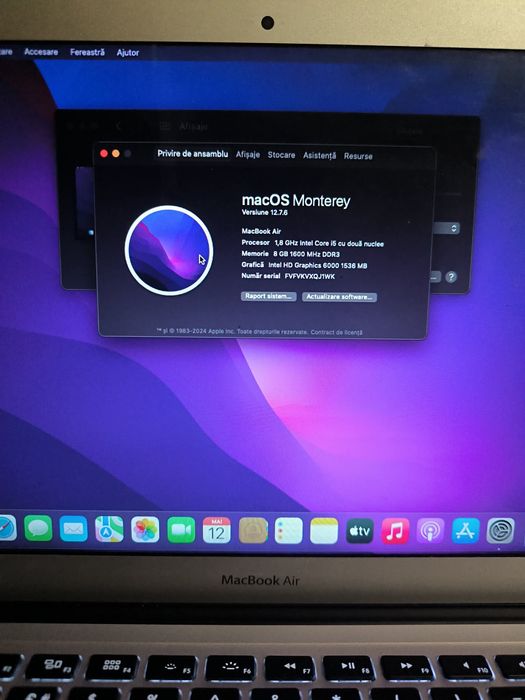The height and width of the screenshot is (700, 525).
Task: Click Versiune 12.7.6 text
Action: (264, 212)
